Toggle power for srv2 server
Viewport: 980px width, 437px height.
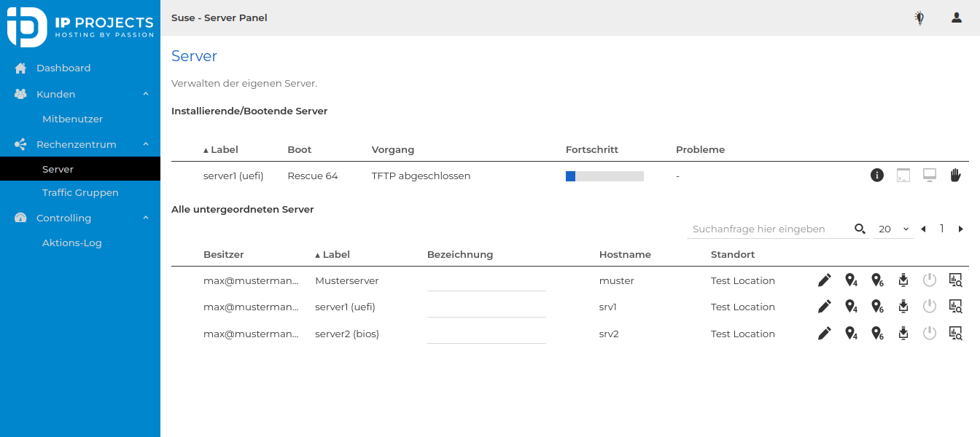[x=929, y=333]
